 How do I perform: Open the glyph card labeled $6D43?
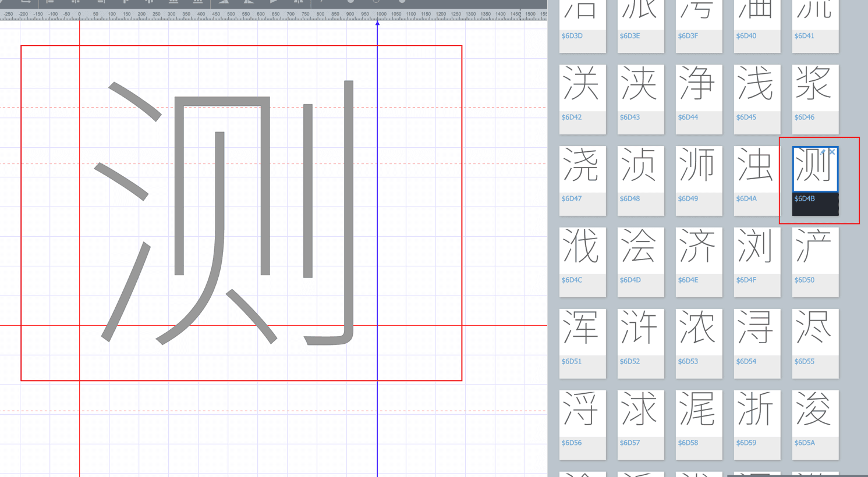click(640, 99)
